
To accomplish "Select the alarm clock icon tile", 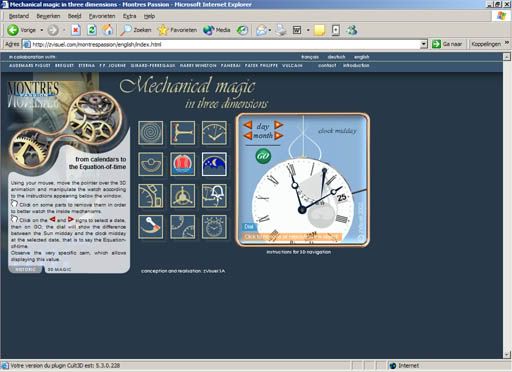I will 214,227.
